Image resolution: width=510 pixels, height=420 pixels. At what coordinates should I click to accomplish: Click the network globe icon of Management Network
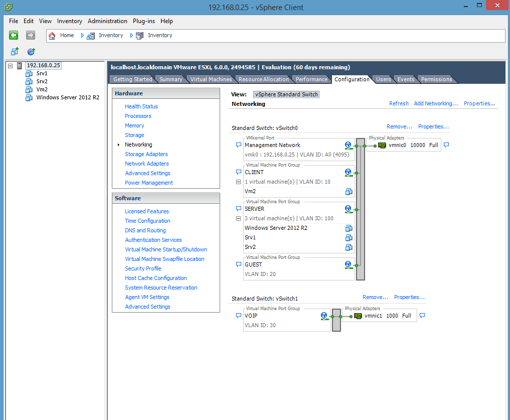[x=349, y=145]
